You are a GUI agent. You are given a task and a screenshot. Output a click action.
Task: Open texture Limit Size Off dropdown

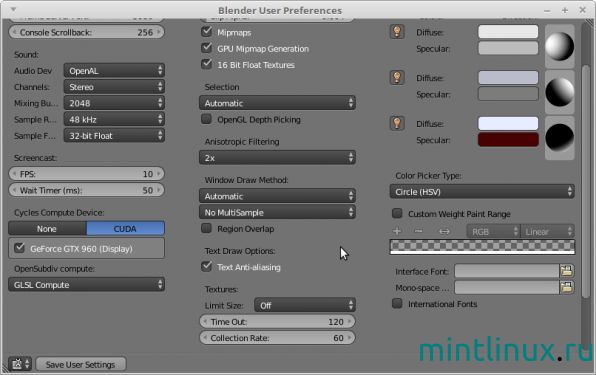pos(305,305)
